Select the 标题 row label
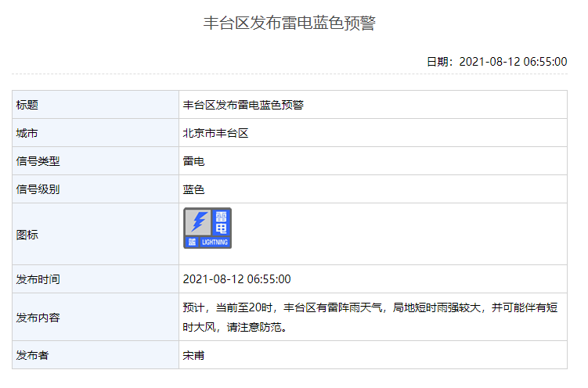This screenshot has width=588, height=388. point(27,105)
